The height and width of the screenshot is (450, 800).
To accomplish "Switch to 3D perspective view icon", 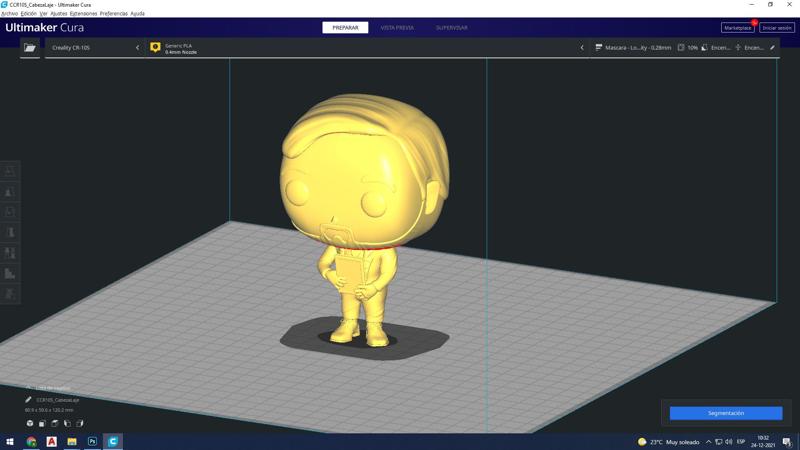I will pyautogui.click(x=30, y=423).
